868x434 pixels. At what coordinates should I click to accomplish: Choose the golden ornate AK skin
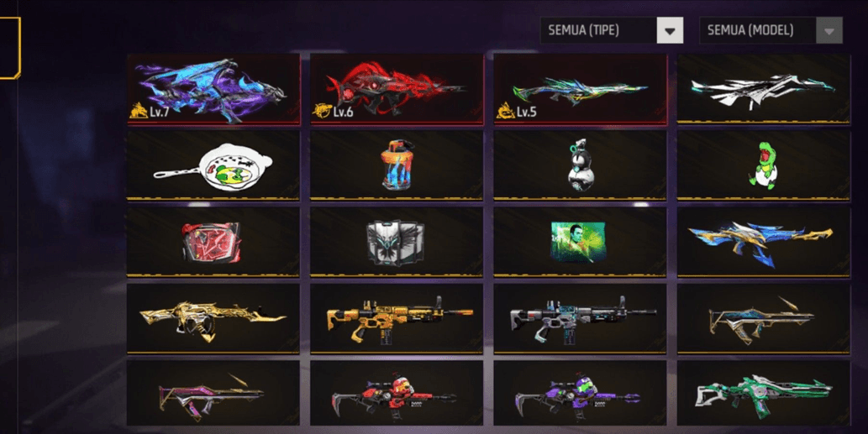pos(213,318)
